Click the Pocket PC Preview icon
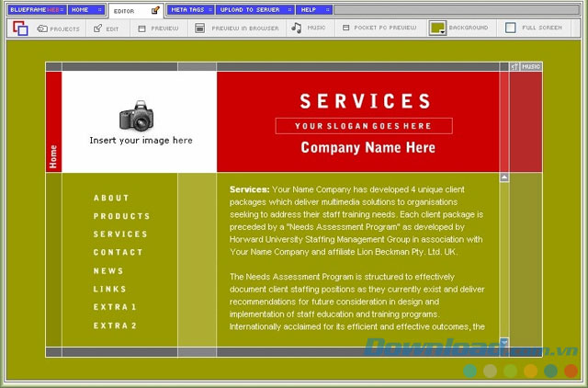Image resolution: width=588 pixels, height=388 pixels. pyautogui.click(x=346, y=28)
